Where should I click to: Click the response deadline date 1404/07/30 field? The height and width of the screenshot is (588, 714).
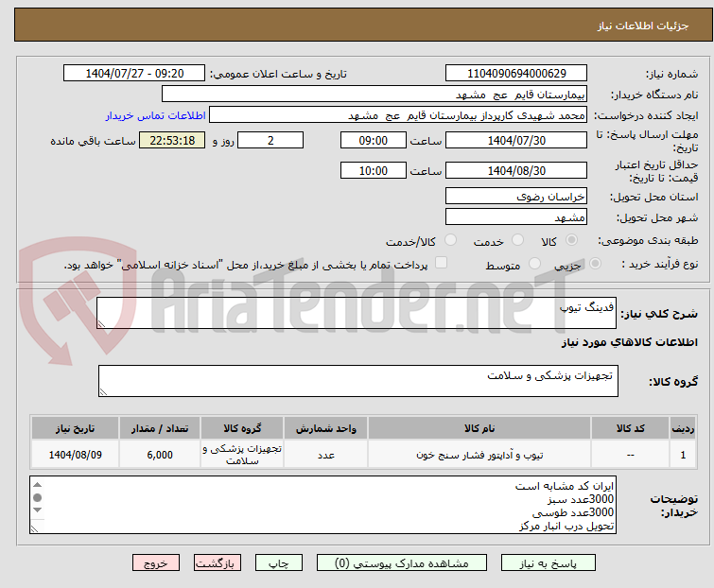tap(516, 140)
